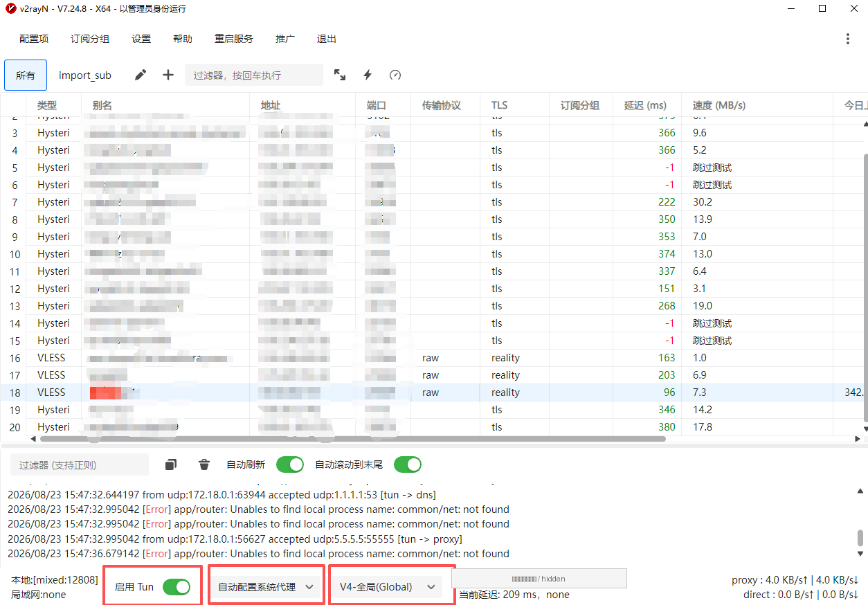
Task: Click the 重启服务 menu item
Action: coord(234,39)
